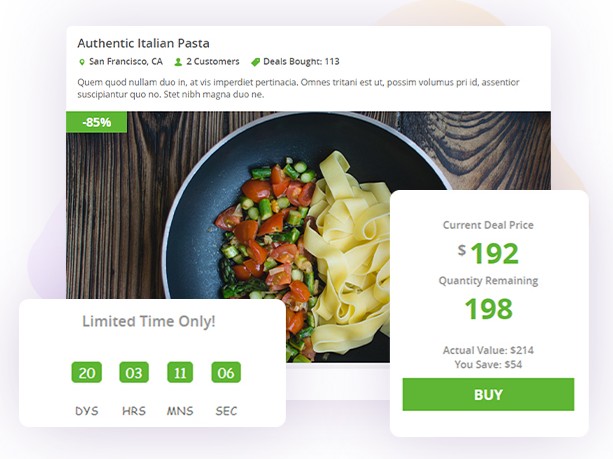Click the deals bought tag icon
This screenshot has height=459, width=613.
pos(255,62)
